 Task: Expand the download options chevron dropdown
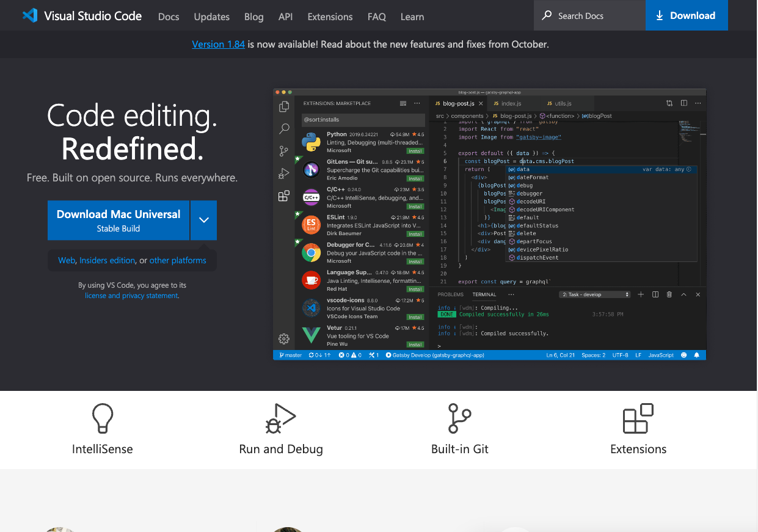click(204, 220)
